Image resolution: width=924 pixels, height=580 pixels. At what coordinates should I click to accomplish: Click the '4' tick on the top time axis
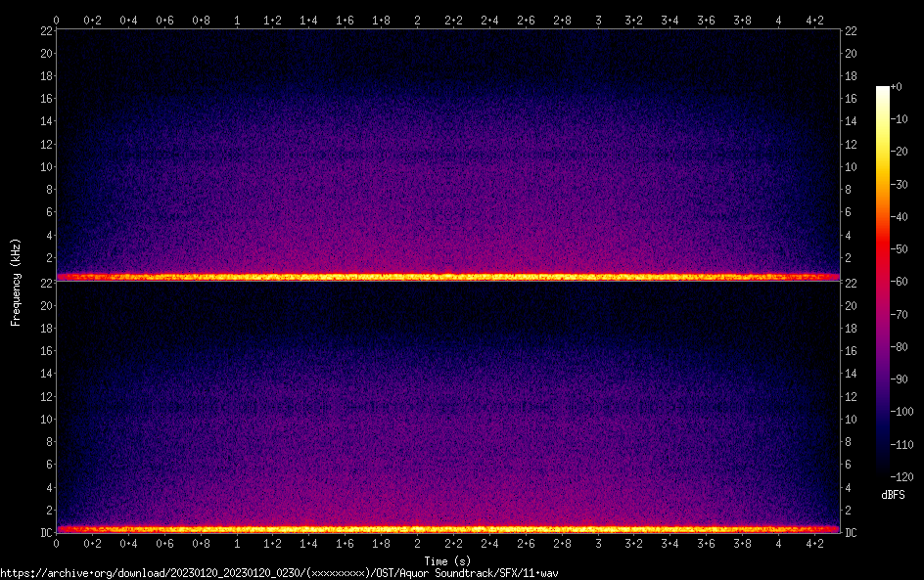pyautogui.click(x=778, y=20)
